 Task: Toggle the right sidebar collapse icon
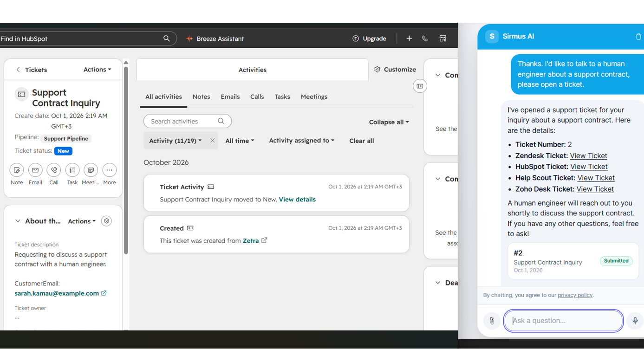coord(420,86)
